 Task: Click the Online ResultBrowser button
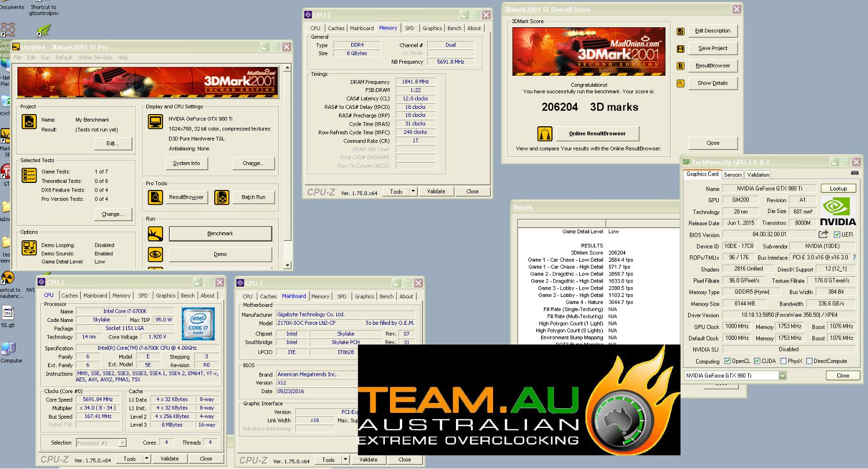(x=598, y=134)
